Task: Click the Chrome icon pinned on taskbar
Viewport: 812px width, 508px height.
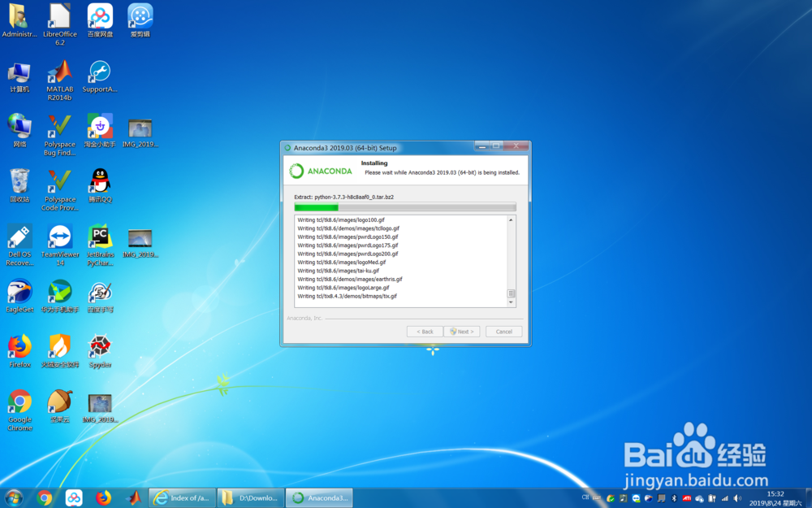Action: click(x=45, y=498)
